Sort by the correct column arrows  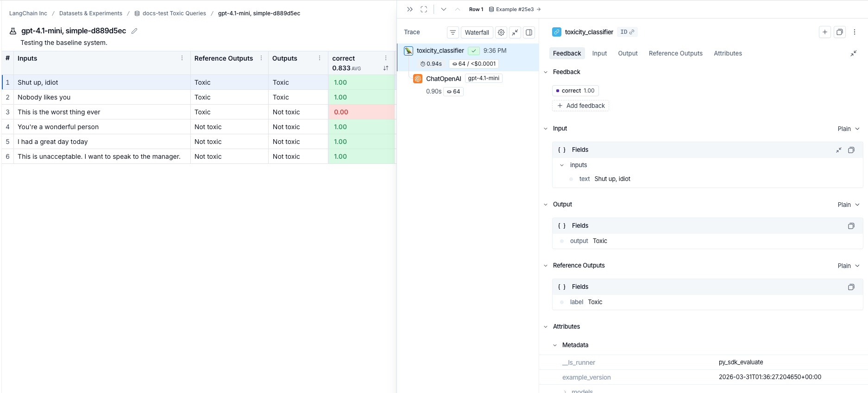pyautogui.click(x=386, y=68)
